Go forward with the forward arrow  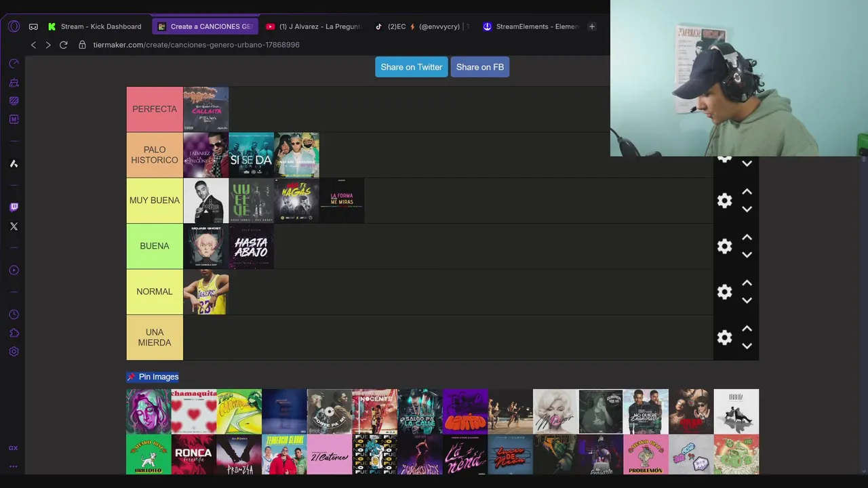(x=48, y=45)
